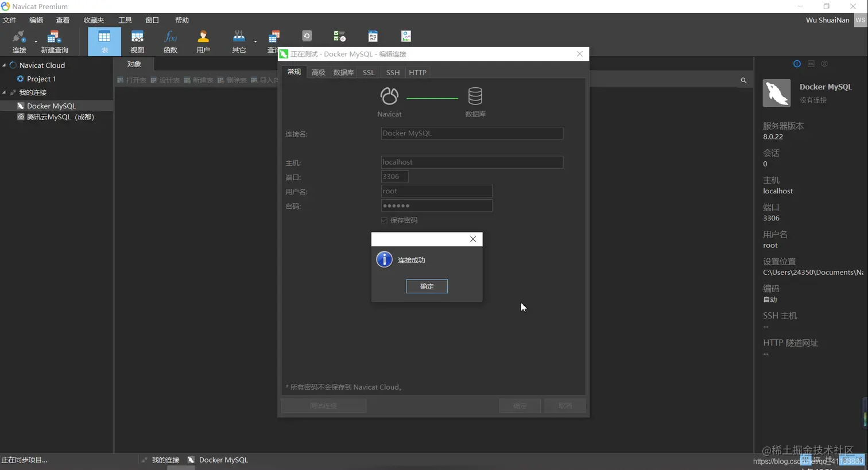Viewport: 868px width, 470px height.
Task: Click the 密码 password field
Action: [436, 206]
